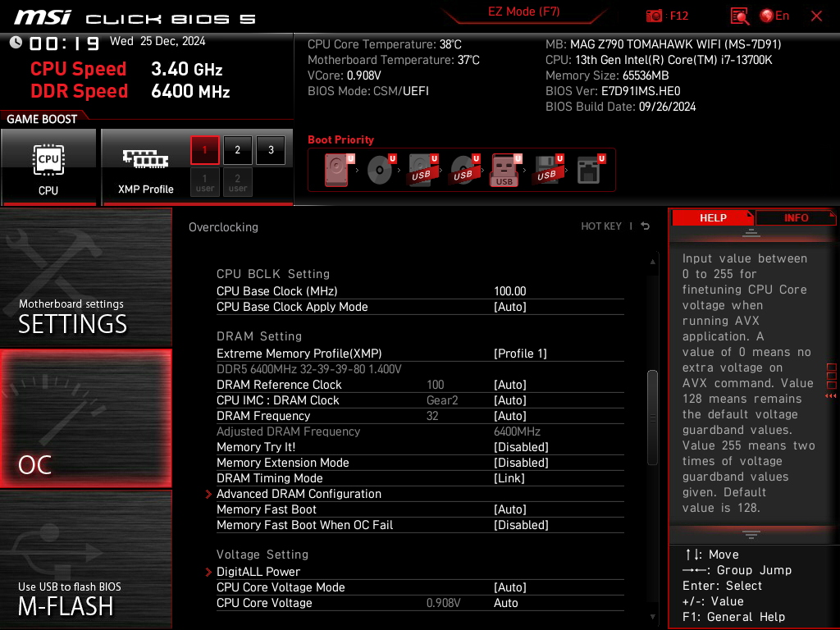Select the highlighted USB key boot device
Image resolution: width=840 pixels, height=630 pixels.
(505, 170)
